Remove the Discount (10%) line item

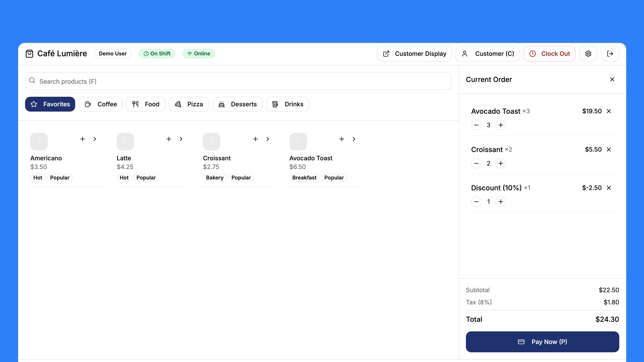[x=609, y=188]
